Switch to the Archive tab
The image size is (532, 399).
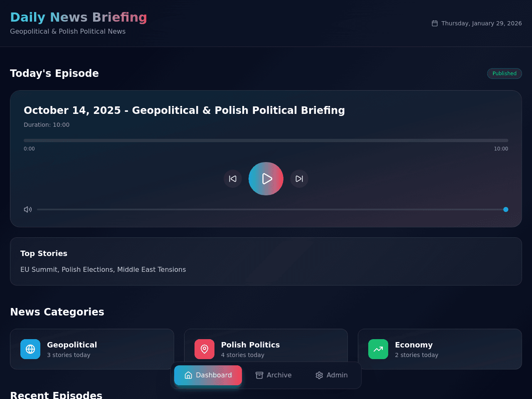[x=273, y=375]
